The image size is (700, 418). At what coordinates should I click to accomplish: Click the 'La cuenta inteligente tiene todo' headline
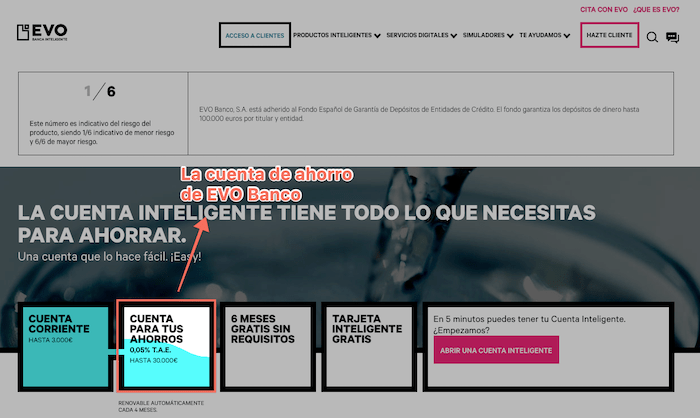(x=306, y=224)
